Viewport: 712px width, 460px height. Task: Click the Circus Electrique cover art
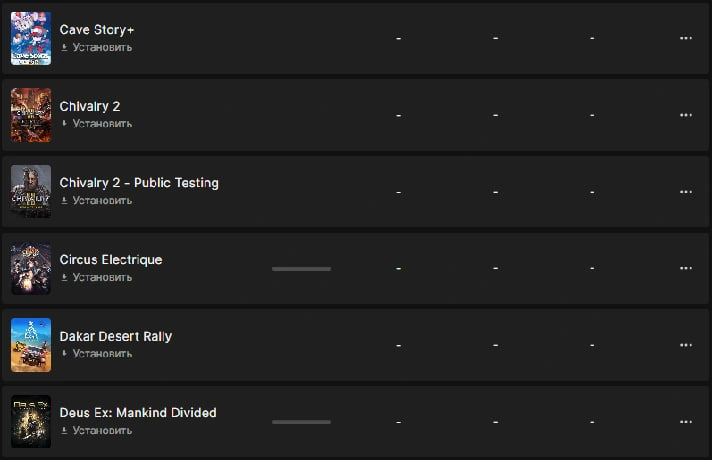[31, 268]
